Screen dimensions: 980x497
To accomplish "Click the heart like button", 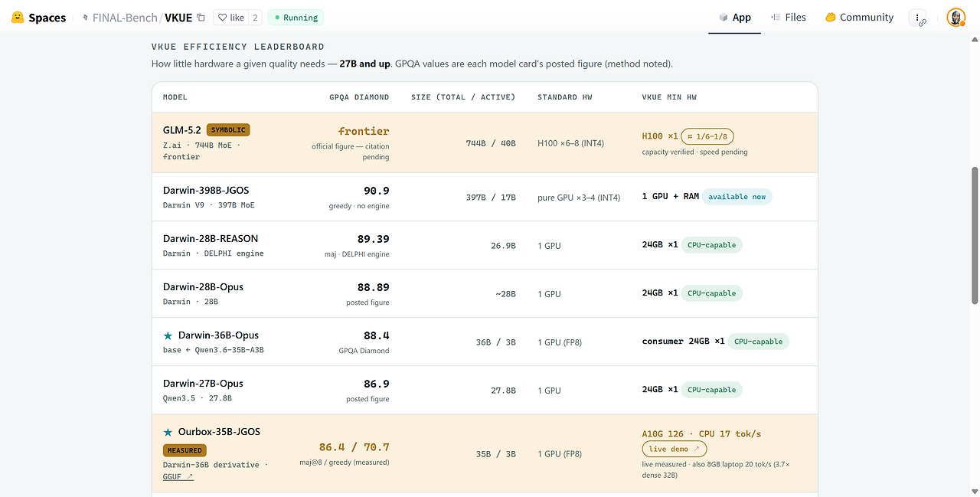I will pos(230,18).
